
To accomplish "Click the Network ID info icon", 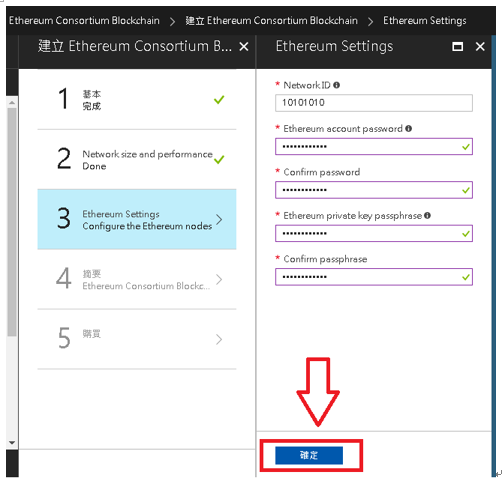I will [336, 85].
